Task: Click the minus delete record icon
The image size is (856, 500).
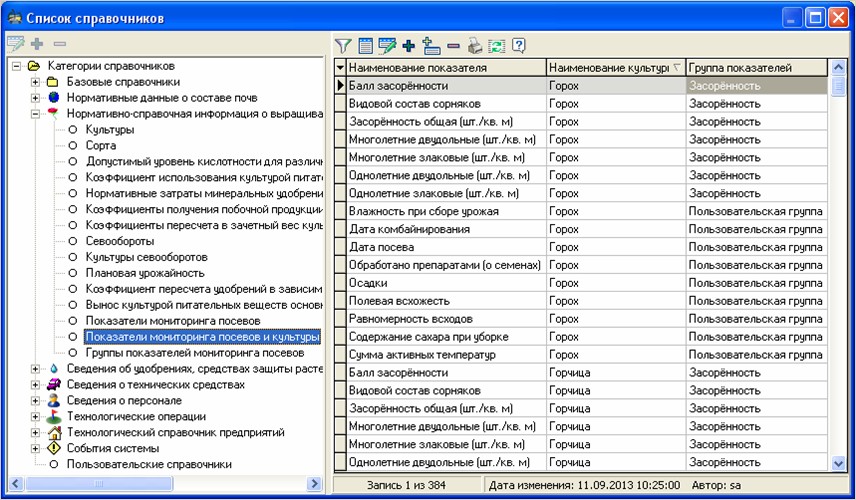Action: tap(453, 45)
